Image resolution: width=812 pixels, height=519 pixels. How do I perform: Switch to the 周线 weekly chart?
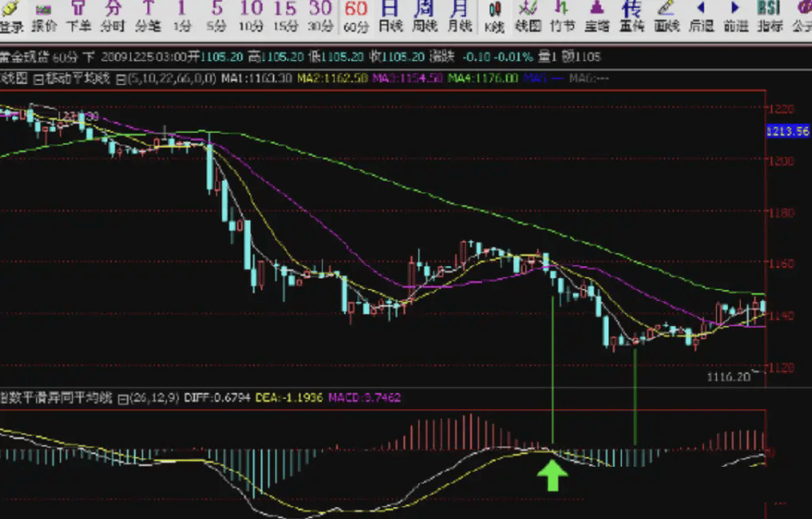point(425,17)
